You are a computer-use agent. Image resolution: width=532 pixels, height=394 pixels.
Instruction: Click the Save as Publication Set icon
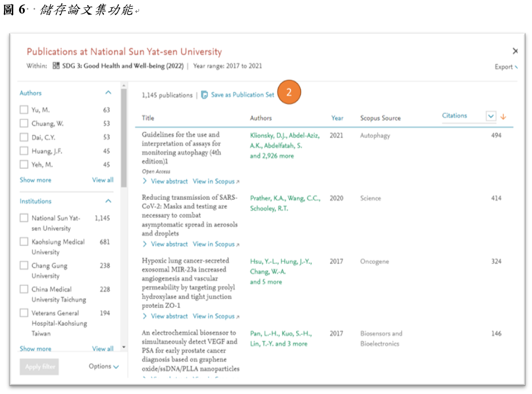tap(204, 95)
